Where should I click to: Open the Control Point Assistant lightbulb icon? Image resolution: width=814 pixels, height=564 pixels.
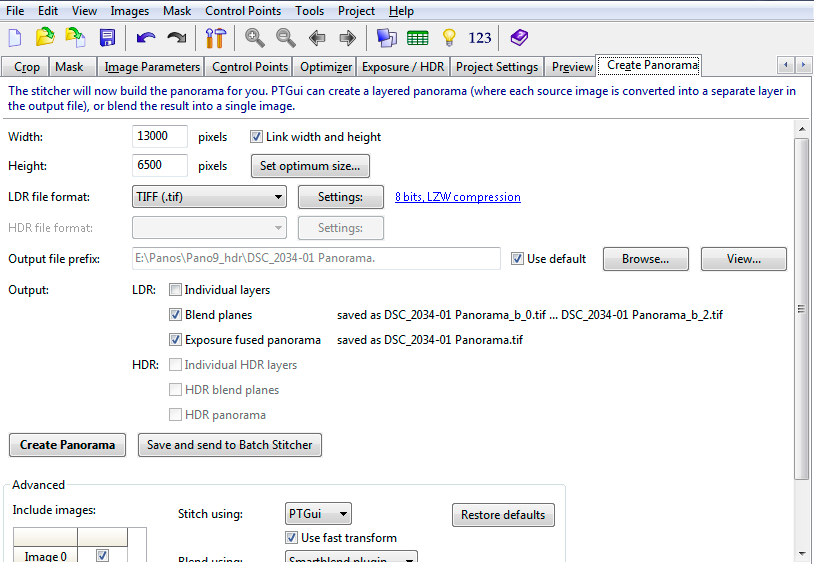449,38
